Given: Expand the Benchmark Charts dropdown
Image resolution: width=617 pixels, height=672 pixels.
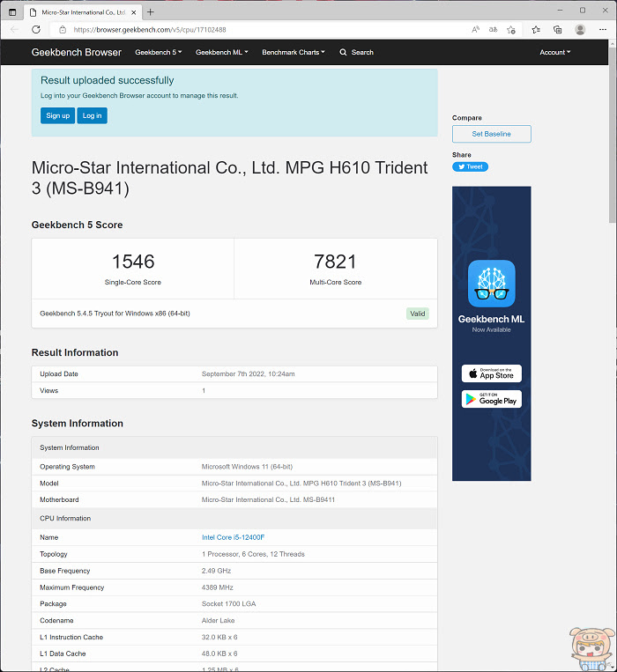Looking at the screenshot, I should coord(294,52).
